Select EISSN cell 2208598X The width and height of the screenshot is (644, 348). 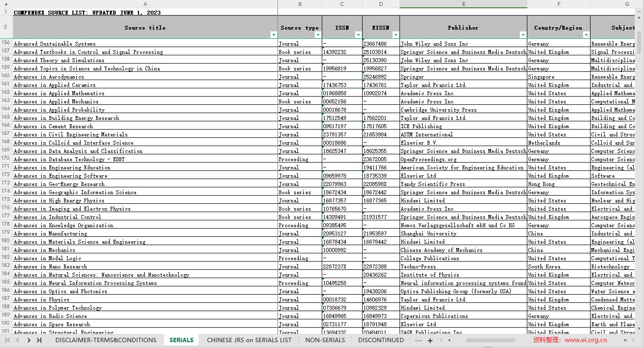(x=381, y=184)
